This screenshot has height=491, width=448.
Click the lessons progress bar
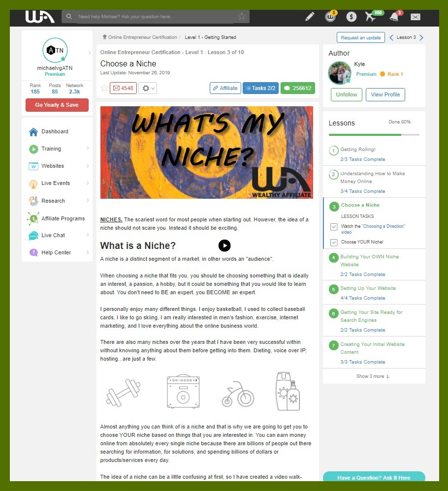(374, 135)
